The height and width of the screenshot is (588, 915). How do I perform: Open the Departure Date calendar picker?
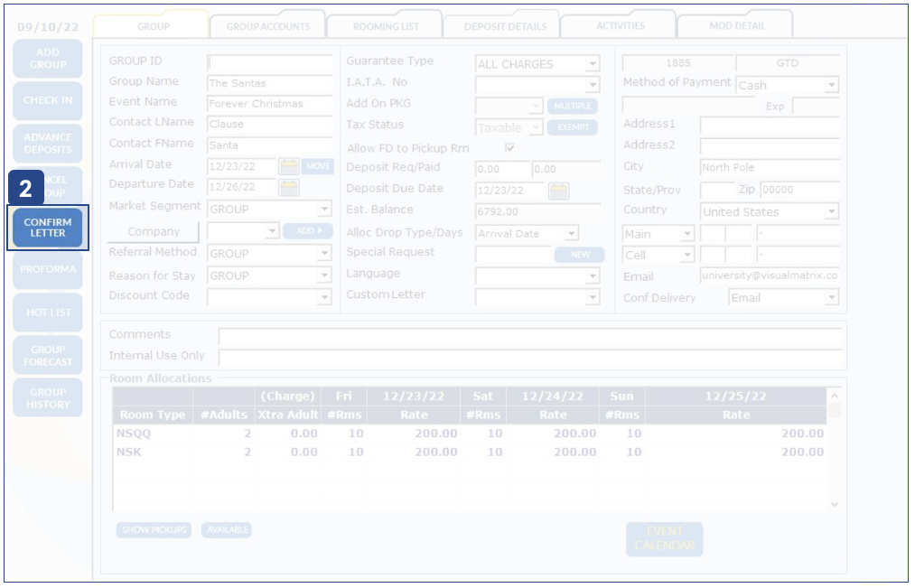coord(288,188)
